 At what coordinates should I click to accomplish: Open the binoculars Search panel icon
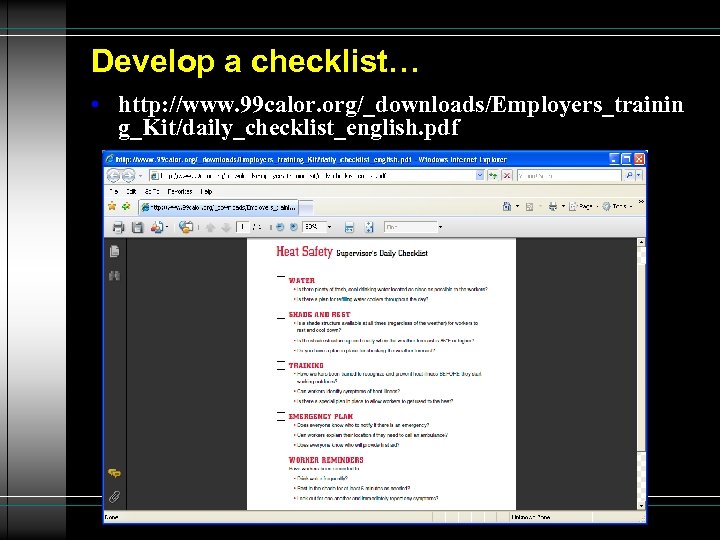114,276
